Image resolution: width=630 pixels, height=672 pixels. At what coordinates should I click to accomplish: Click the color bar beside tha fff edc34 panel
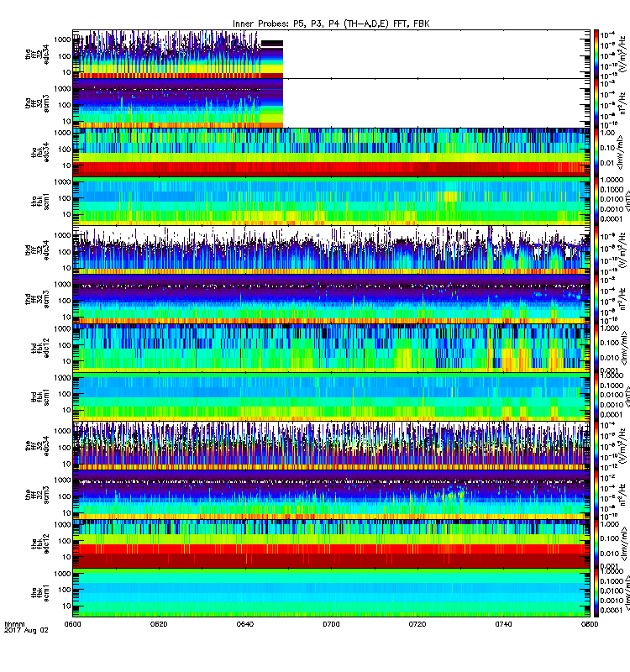(x=596, y=54)
